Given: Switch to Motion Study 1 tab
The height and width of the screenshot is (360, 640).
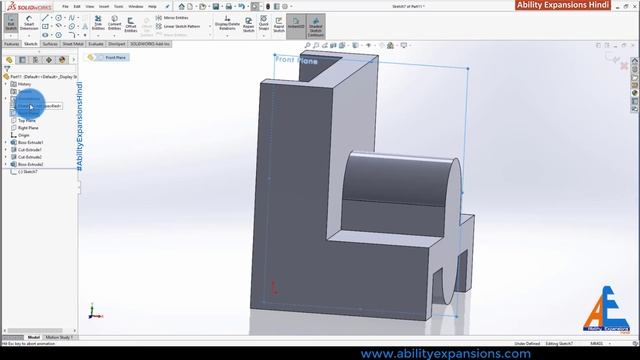Looking at the screenshot, I should click(59, 338).
